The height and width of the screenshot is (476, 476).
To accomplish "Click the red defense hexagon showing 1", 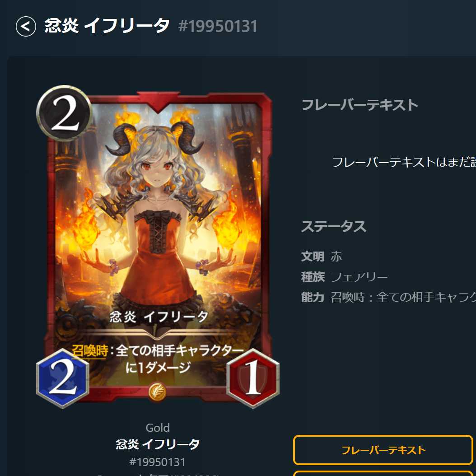I will [x=253, y=378].
